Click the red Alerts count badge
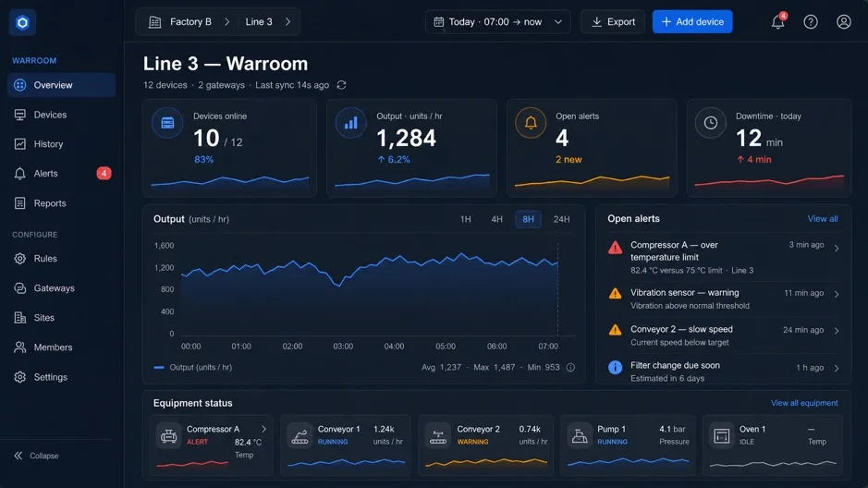This screenshot has width=868, height=488. pyautogui.click(x=104, y=173)
